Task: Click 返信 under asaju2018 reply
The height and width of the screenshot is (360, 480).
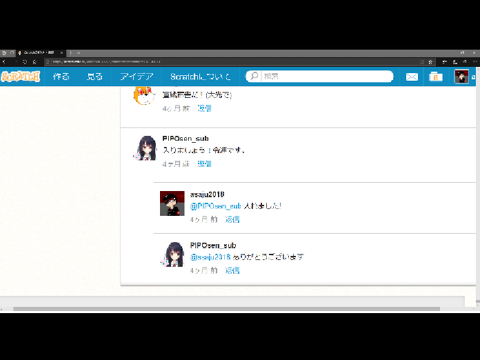Action: (x=232, y=219)
